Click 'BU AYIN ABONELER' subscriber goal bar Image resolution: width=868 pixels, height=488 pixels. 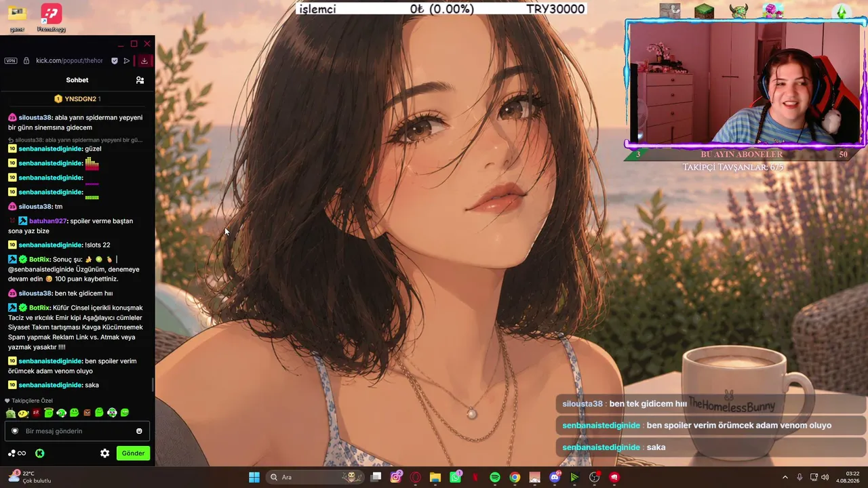pos(742,155)
